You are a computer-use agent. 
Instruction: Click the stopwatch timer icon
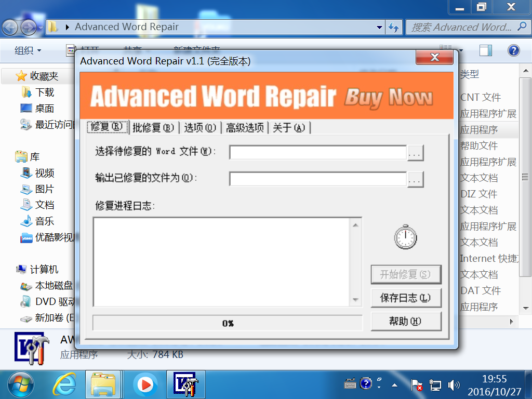(x=405, y=236)
